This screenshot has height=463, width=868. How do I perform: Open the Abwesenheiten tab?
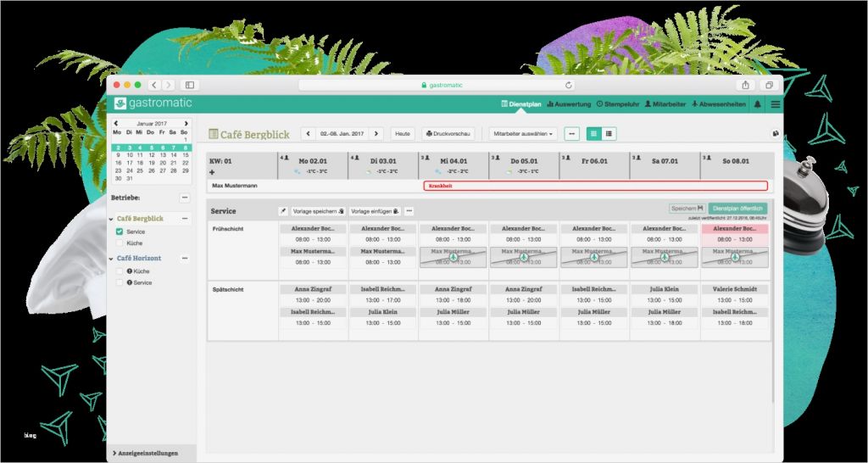(719, 104)
